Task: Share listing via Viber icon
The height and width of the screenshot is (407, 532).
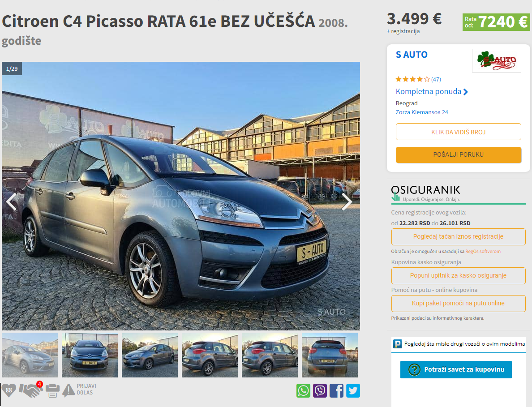Action: point(320,391)
